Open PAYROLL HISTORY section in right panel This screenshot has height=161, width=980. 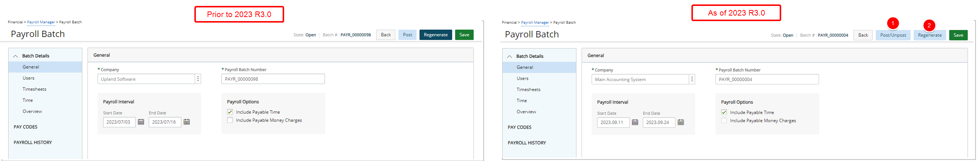point(527,143)
